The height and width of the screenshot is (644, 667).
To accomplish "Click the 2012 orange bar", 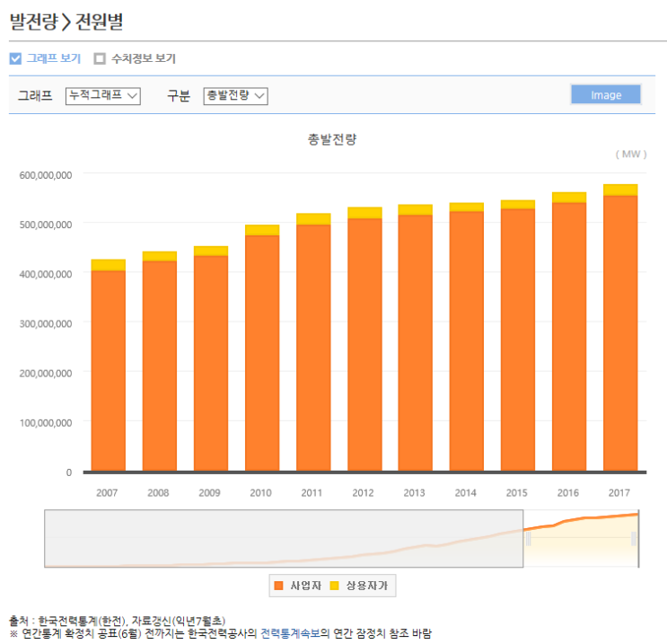I will (x=364, y=345).
